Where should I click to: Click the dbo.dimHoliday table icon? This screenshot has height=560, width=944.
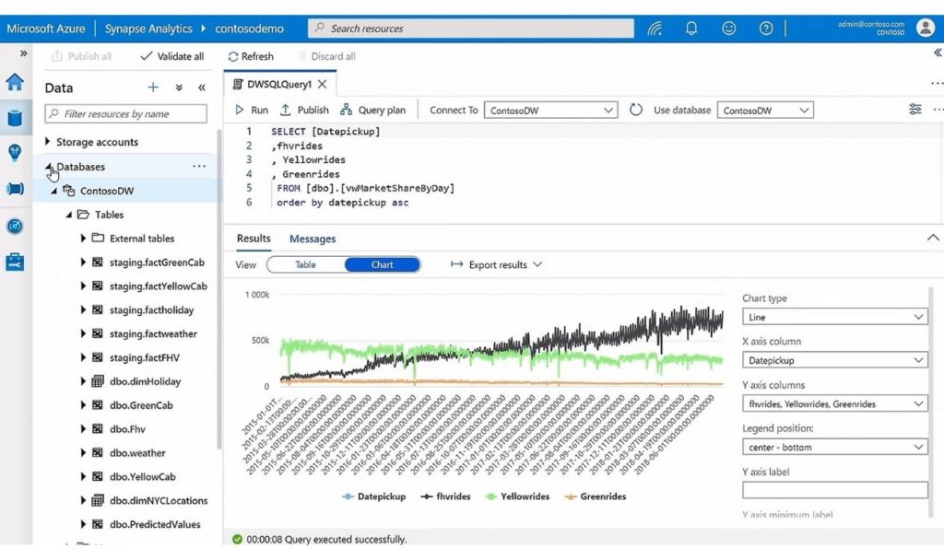click(98, 381)
